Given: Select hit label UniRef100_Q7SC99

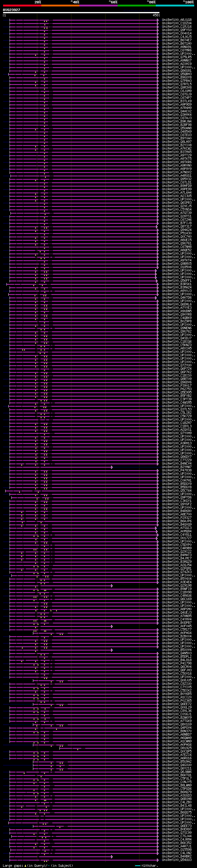Looking at the screenshot, I should pos(177,833).
